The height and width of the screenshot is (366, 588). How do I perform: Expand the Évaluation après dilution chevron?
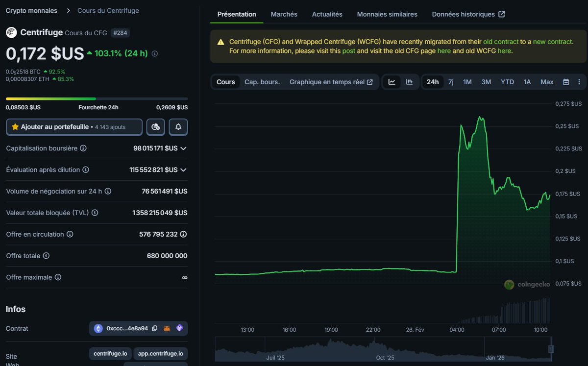[183, 170]
